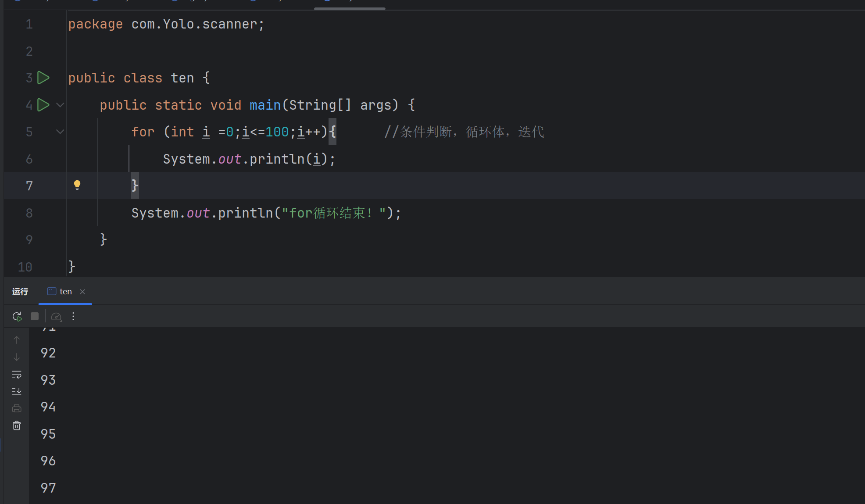Click the comment //条件判断，循环体，迭代
The width and height of the screenshot is (865, 504).
464,132
